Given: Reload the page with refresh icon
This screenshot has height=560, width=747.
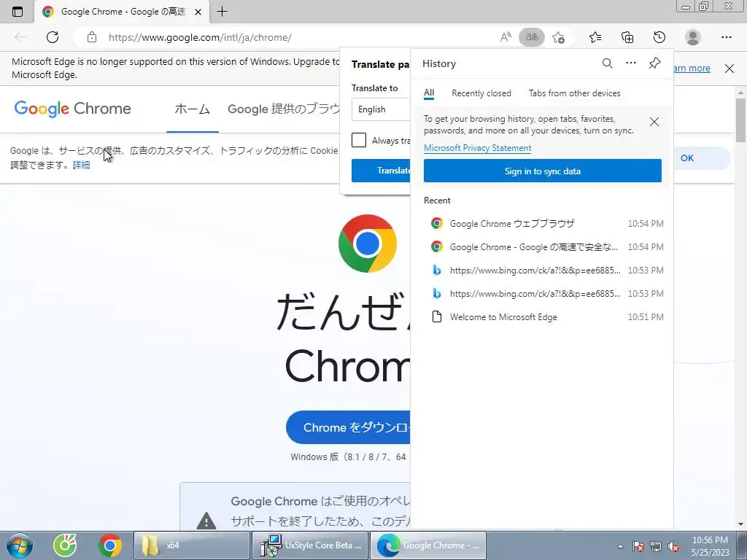Looking at the screenshot, I should 53,37.
